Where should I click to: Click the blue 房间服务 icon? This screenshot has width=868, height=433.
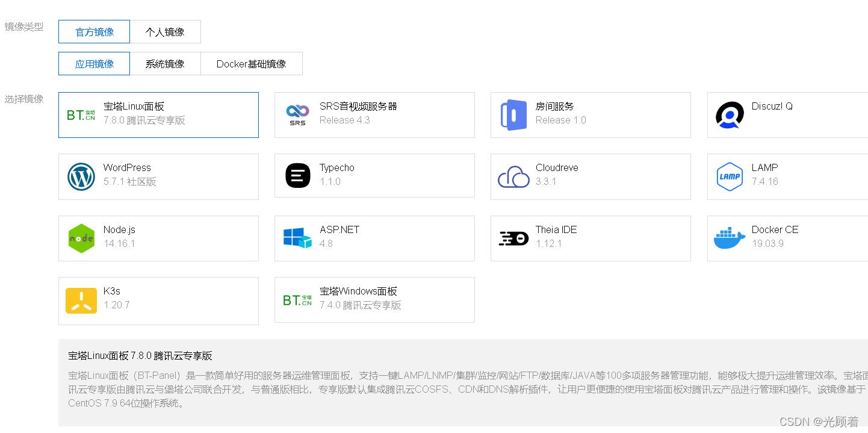click(x=513, y=115)
